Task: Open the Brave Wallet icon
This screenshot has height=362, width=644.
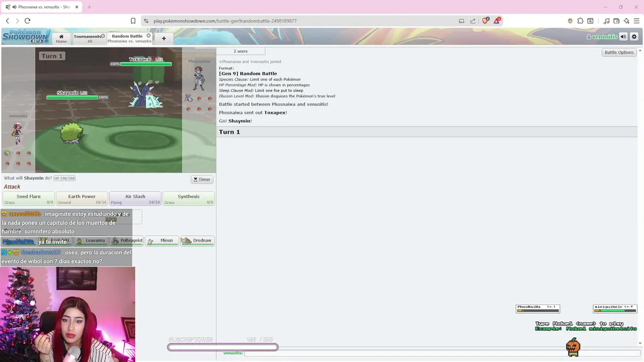Action: (616, 21)
